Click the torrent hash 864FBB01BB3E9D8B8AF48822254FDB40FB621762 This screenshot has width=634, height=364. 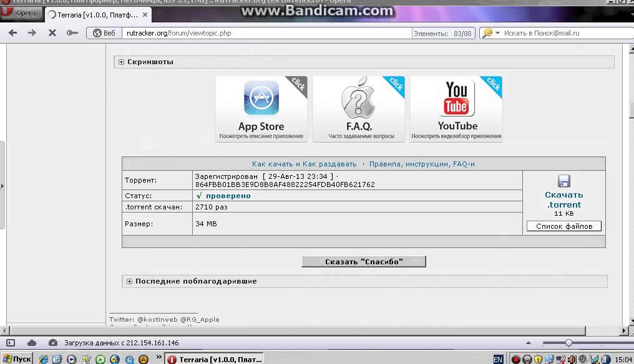click(x=285, y=184)
